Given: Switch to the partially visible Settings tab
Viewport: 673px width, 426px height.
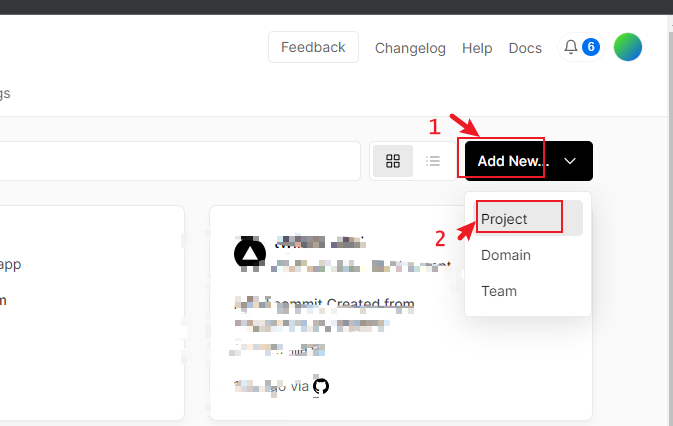Looking at the screenshot, I should [x=5, y=93].
